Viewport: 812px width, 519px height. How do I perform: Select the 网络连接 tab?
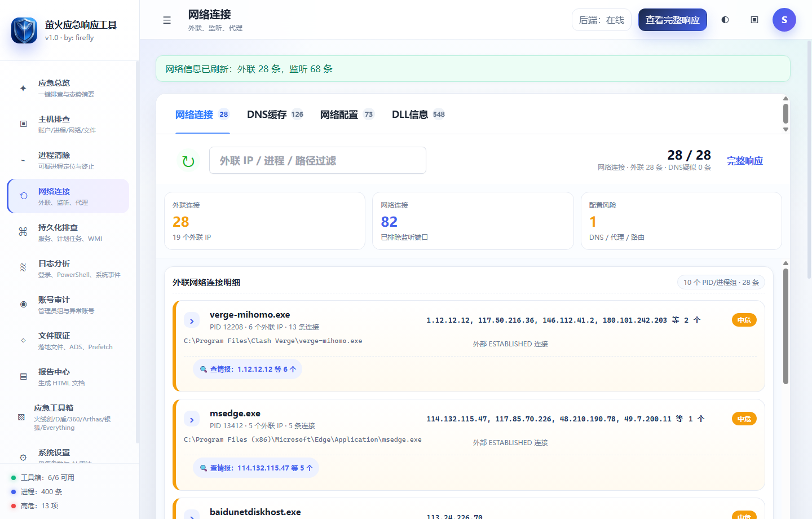point(202,115)
